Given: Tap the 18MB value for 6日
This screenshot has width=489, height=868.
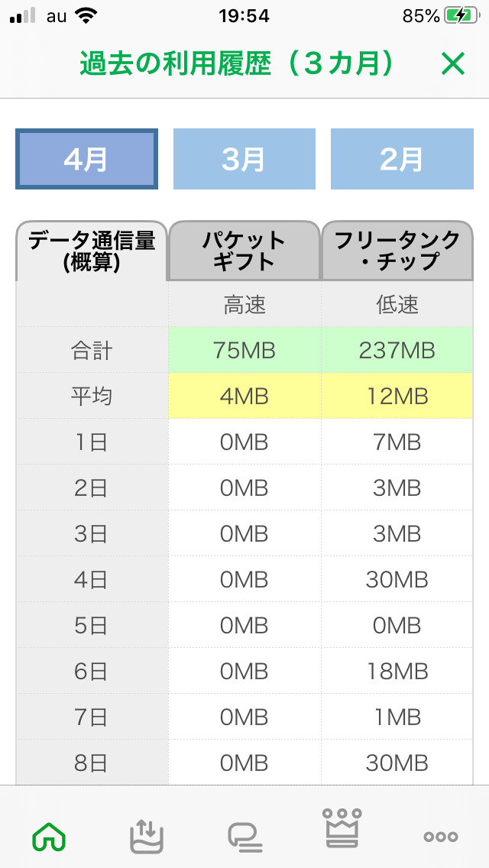Looking at the screenshot, I should (397, 672).
